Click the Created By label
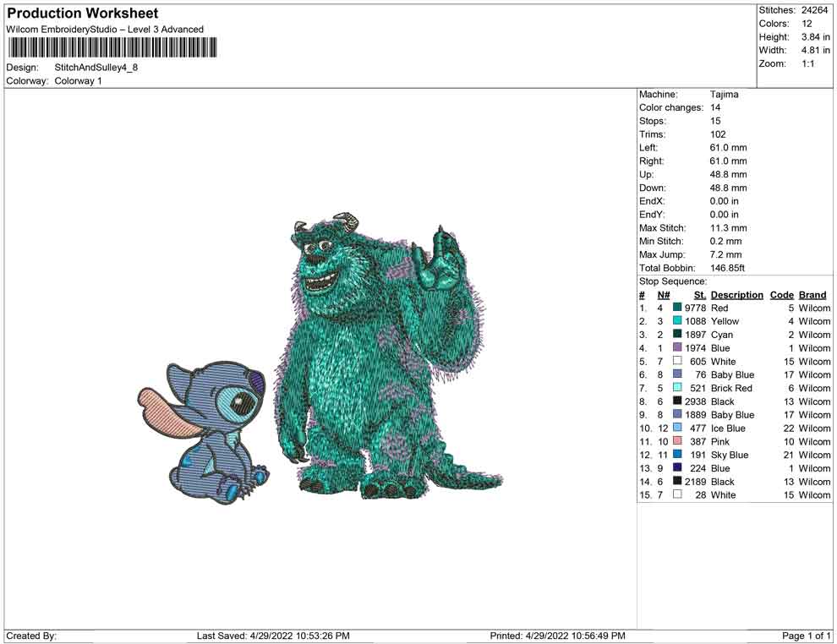This screenshot has height=644, width=837. [x=31, y=636]
